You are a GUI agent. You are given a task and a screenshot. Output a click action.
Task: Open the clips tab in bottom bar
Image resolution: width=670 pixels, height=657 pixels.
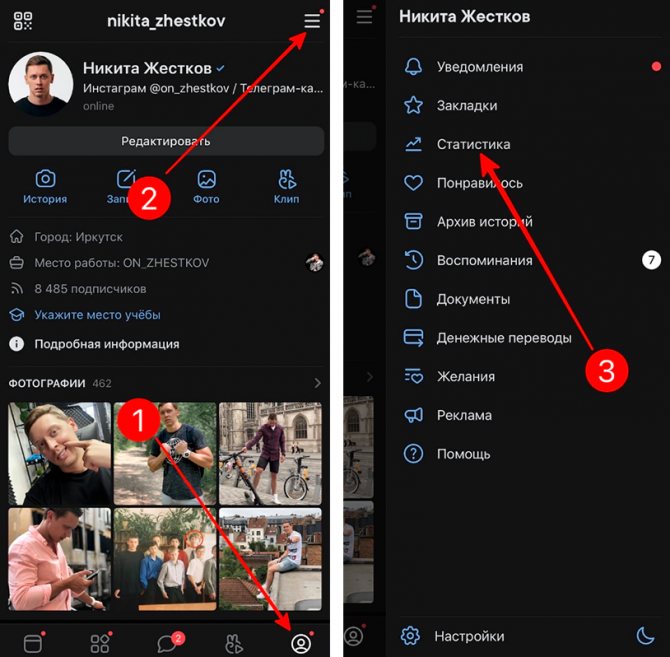point(234,643)
